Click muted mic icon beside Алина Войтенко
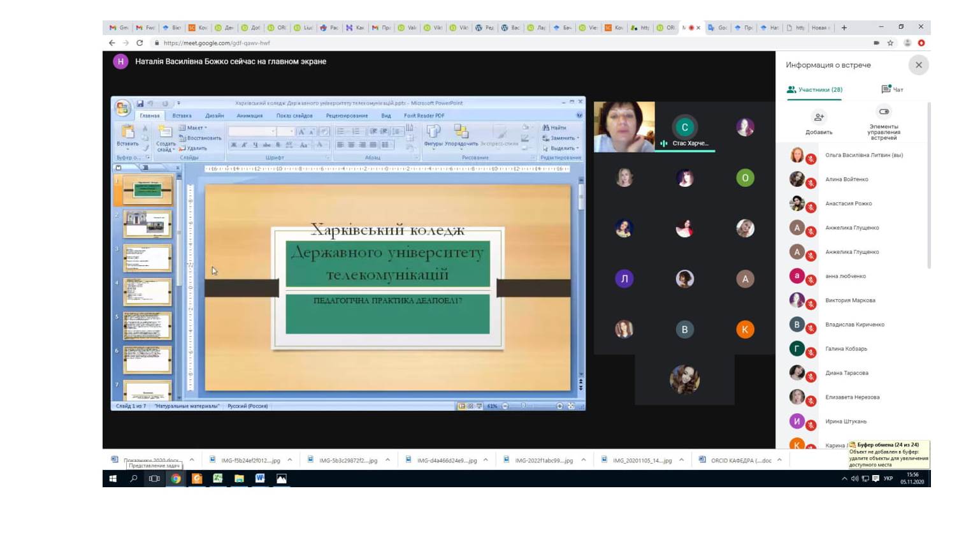This screenshot has height=558, width=980. click(x=811, y=184)
